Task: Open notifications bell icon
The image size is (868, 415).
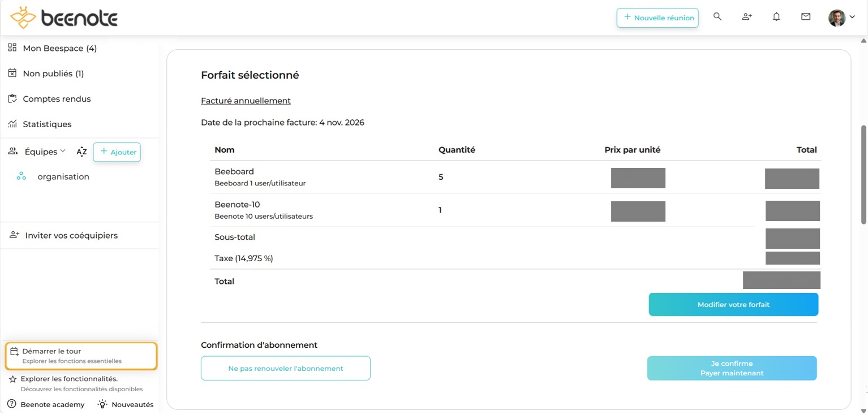Action: pos(776,17)
